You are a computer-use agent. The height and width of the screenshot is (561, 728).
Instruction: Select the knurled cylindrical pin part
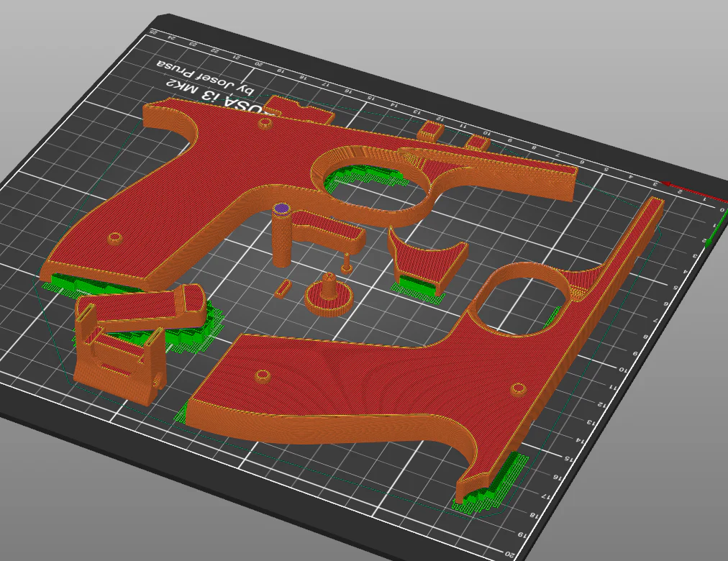click(281, 236)
